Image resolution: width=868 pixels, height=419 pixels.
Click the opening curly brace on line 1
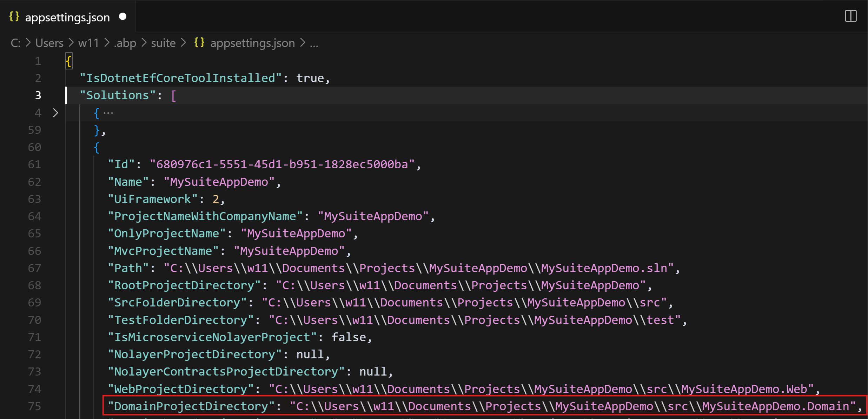[69, 61]
